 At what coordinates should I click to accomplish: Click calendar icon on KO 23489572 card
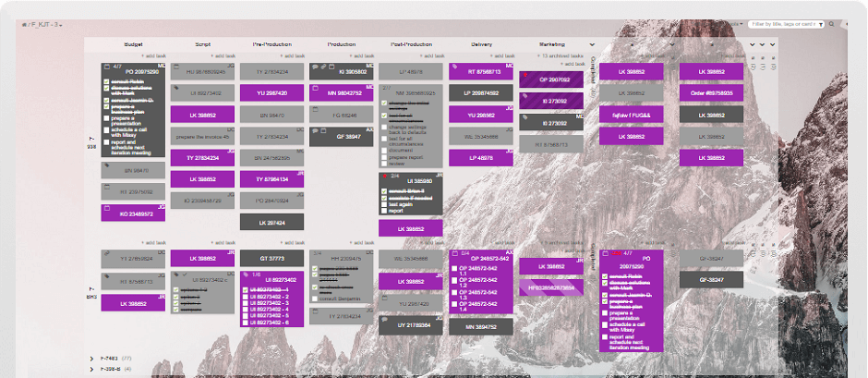pos(107,208)
